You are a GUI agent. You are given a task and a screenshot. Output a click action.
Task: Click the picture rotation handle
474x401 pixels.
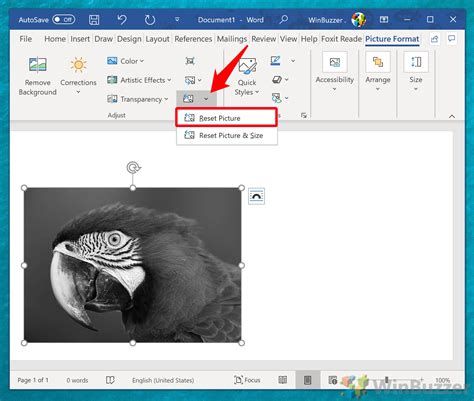pyautogui.click(x=133, y=167)
